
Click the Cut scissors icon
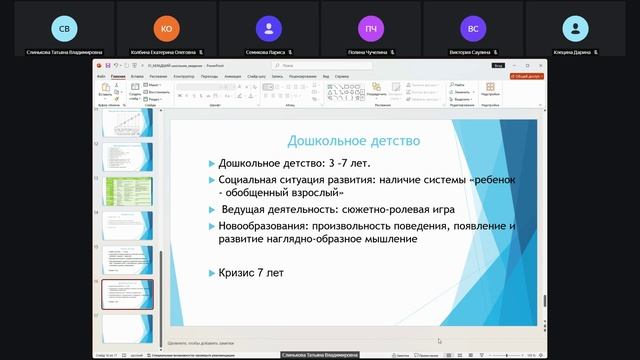pyautogui.click(x=116, y=85)
